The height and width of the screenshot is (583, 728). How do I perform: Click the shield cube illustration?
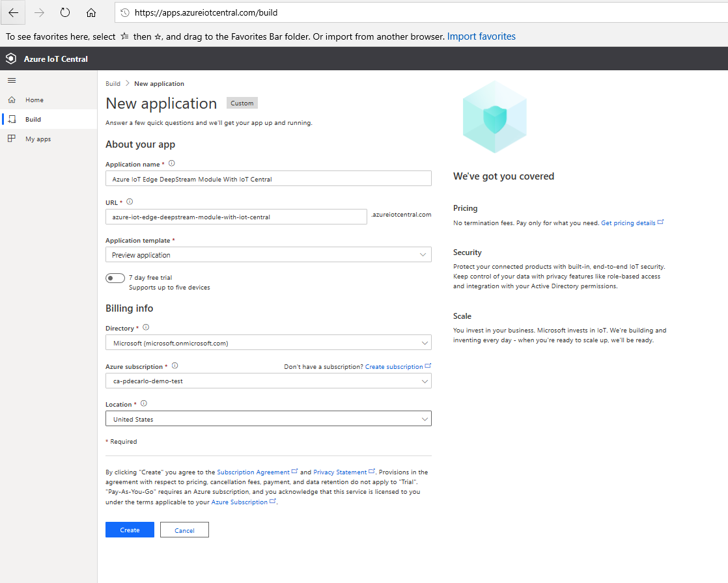pyautogui.click(x=495, y=117)
